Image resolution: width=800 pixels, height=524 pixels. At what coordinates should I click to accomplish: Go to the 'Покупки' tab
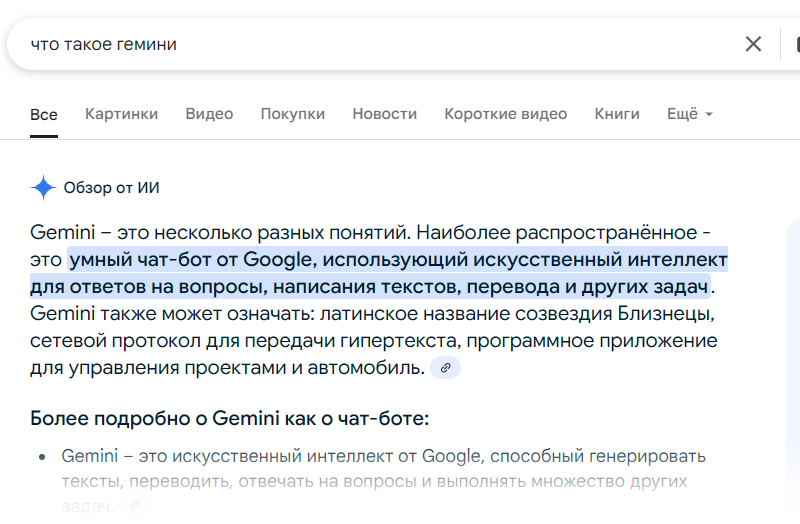pos(293,114)
